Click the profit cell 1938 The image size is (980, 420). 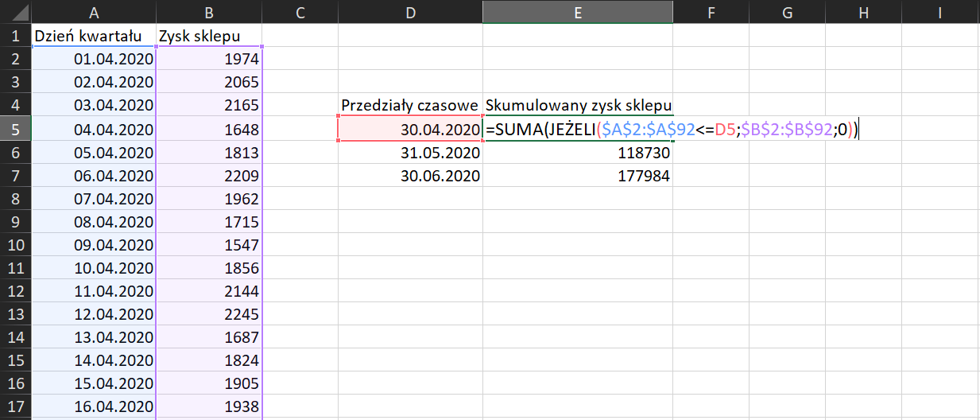click(209, 407)
